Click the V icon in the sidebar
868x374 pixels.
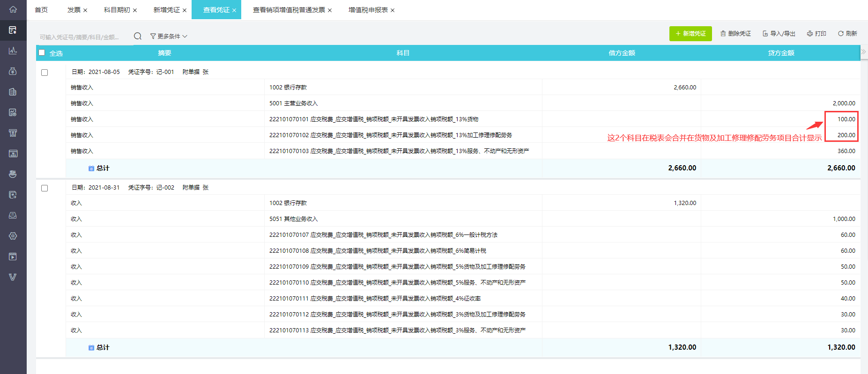click(13, 277)
